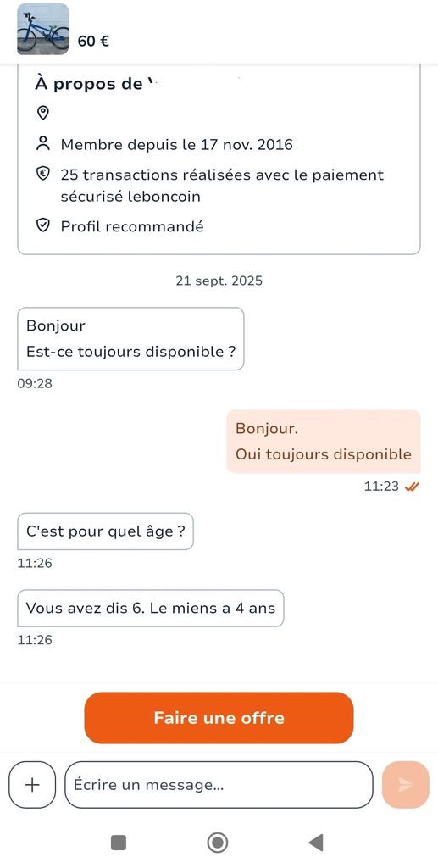
Task: Tap the 'Est-ce toujours disponible ?' message bubble
Action: (x=130, y=339)
